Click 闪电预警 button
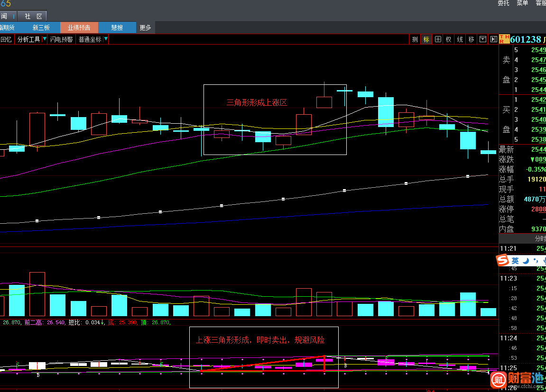 (x=61, y=39)
